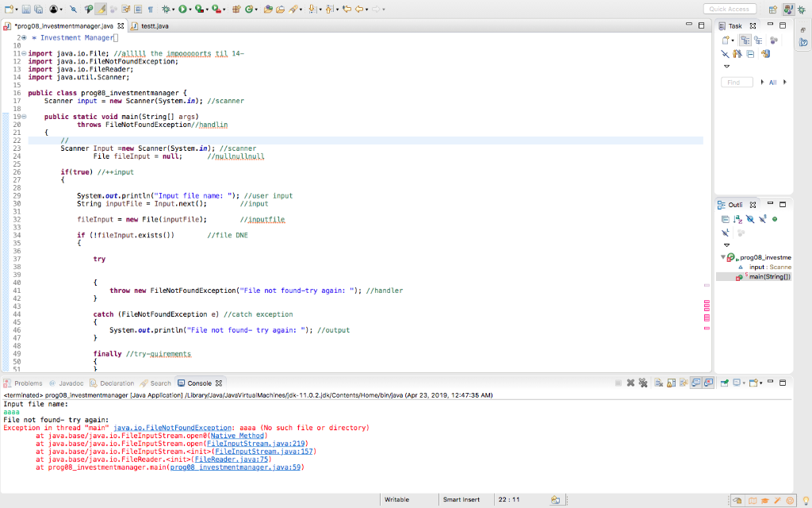Viewport: 812px width, 508px height.
Task: Open the Declaration tab
Action: coord(112,383)
